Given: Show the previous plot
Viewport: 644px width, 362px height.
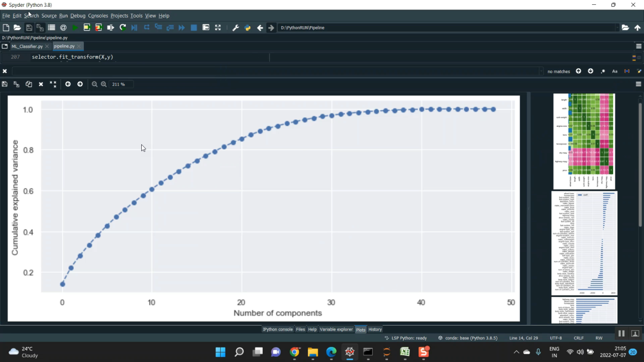Looking at the screenshot, I should tap(68, 84).
